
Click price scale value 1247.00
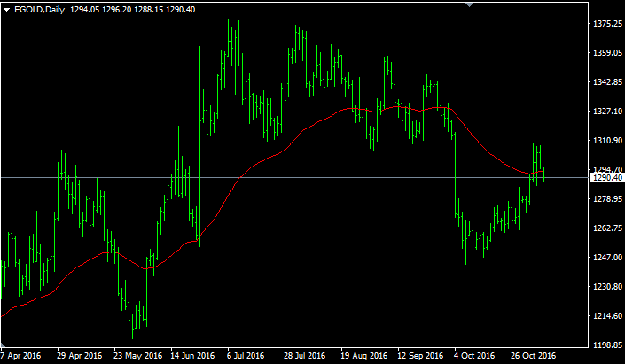click(608, 257)
